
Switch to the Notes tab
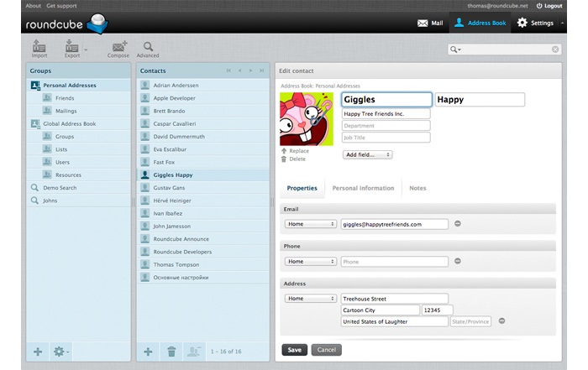(417, 188)
